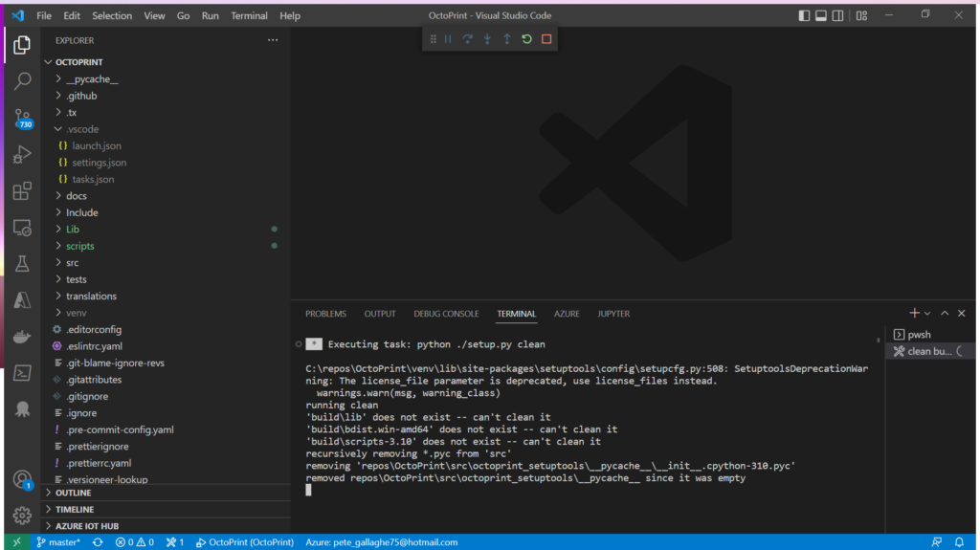Stop the debug session
This screenshot has width=980, height=550.
546,39
